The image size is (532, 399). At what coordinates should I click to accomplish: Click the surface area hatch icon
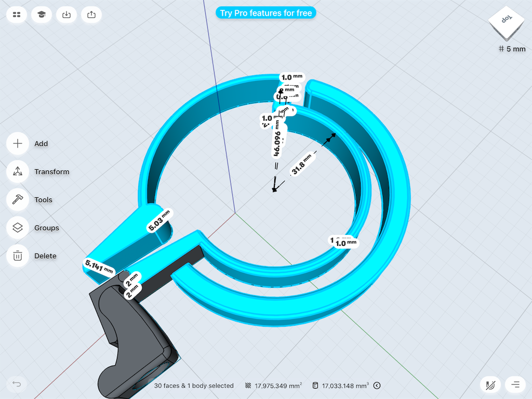pyautogui.click(x=248, y=385)
